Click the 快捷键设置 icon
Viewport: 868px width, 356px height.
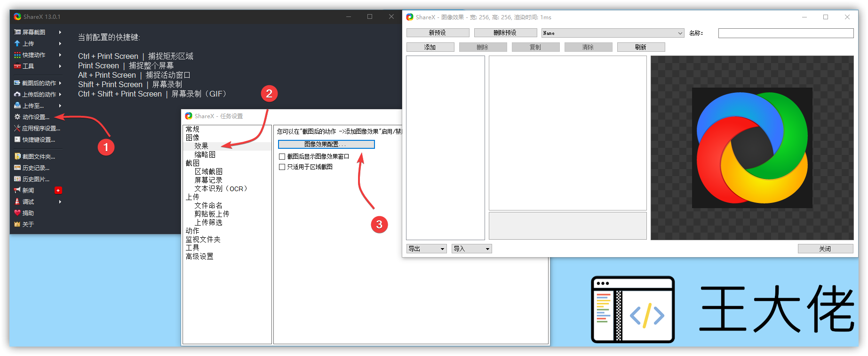[17, 139]
